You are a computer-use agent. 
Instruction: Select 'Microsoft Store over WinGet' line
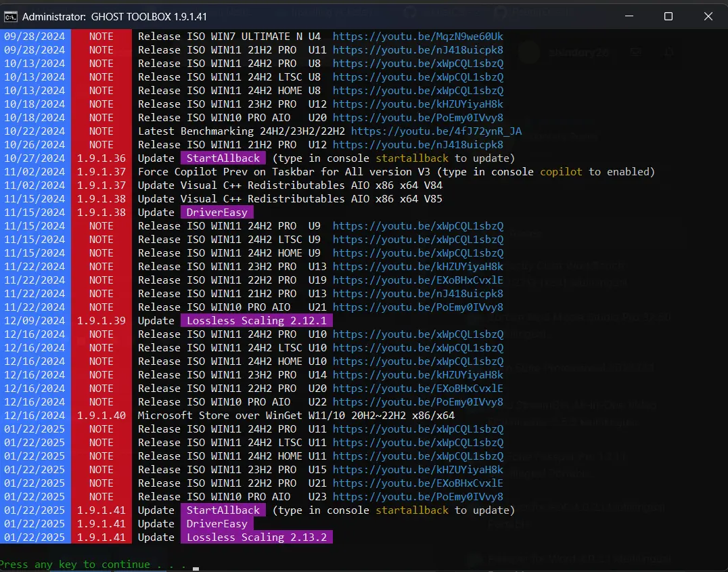[x=296, y=416]
